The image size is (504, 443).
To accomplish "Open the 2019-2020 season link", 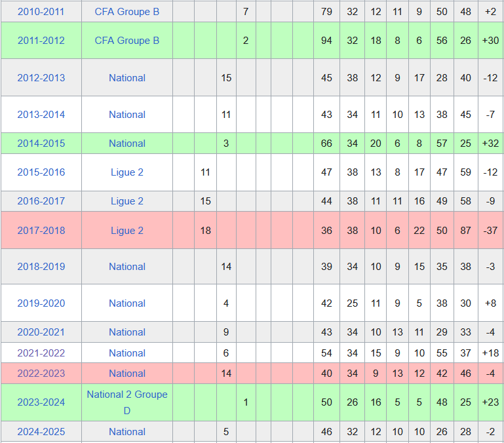I will pos(41,303).
